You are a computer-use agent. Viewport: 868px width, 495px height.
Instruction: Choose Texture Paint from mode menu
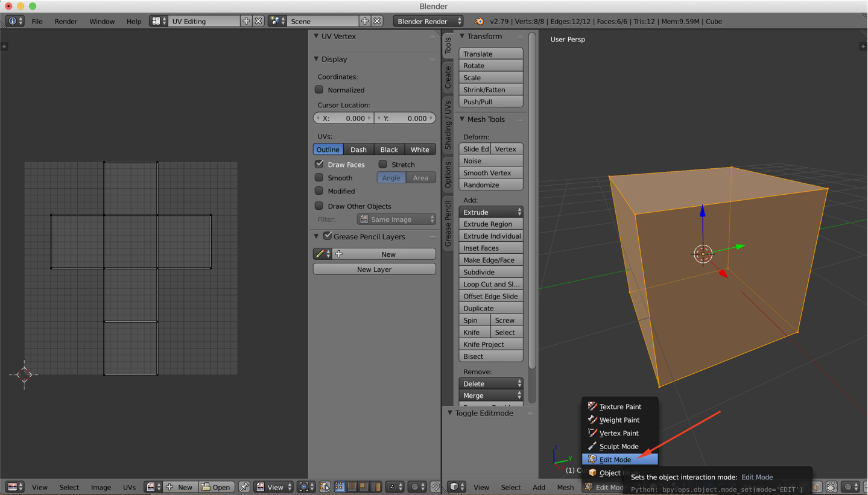pyautogui.click(x=620, y=407)
